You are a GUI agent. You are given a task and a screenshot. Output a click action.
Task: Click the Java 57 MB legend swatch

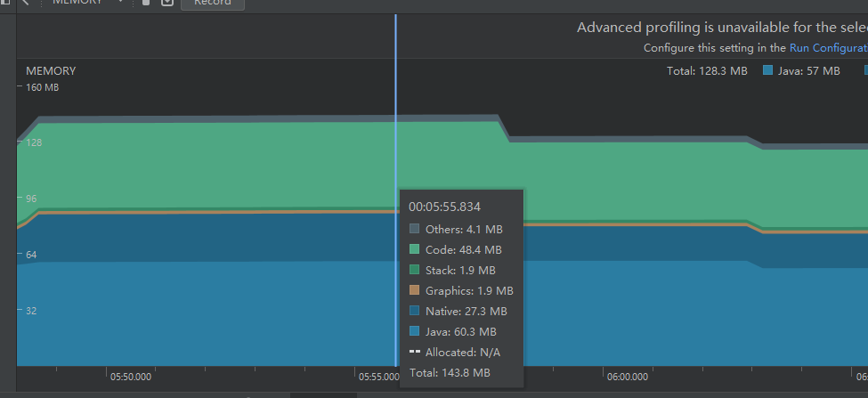point(767,70)
